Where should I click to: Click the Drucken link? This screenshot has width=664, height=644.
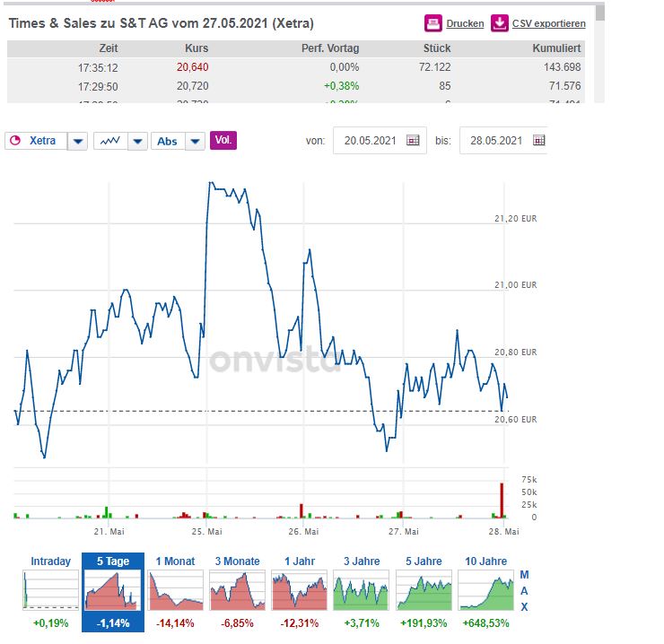(x=465, y=24)
